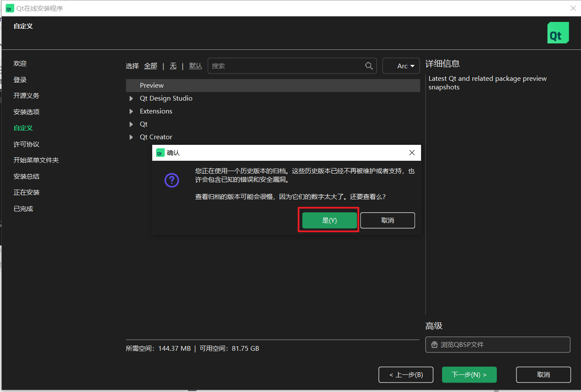The image size is (581, 392).
Task: Click the Qt icon in confirm dialog title
Action: [x=160, y=153]
